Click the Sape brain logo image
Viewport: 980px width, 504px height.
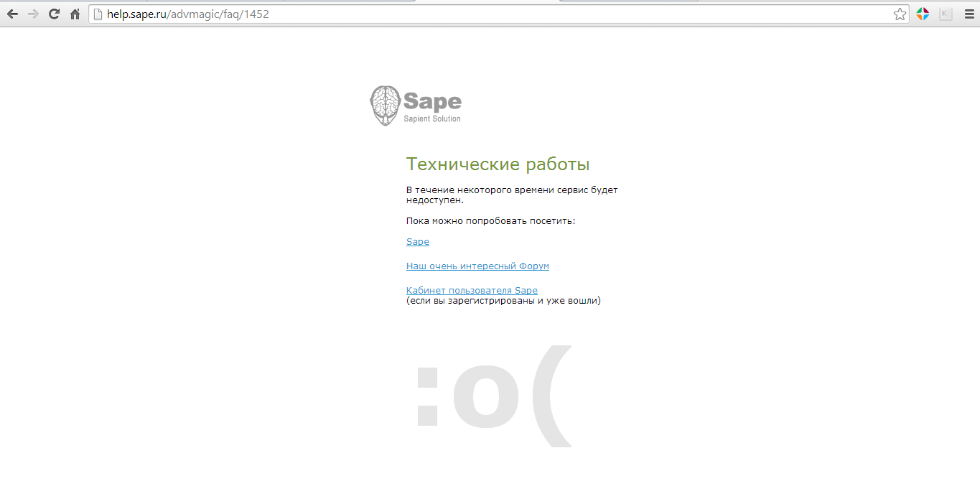pos(384,106)
